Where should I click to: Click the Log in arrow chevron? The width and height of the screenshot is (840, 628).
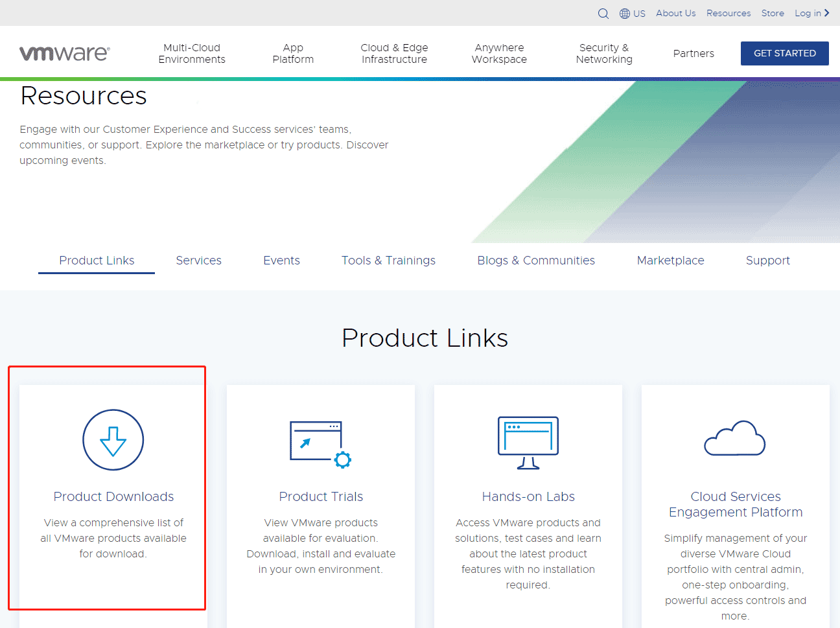[827, 13]
